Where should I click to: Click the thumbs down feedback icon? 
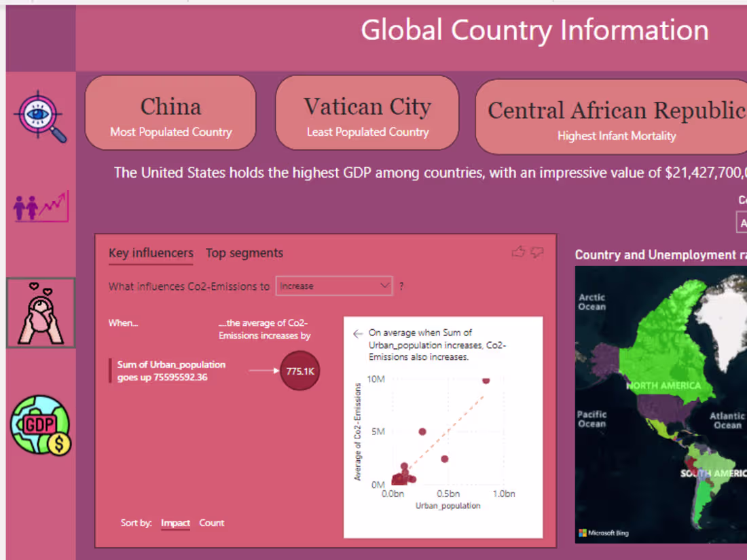(537, 252)
